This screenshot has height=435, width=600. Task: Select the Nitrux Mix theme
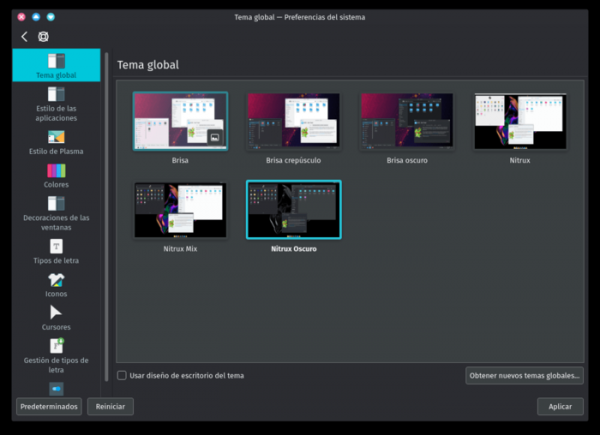[180, 210]
